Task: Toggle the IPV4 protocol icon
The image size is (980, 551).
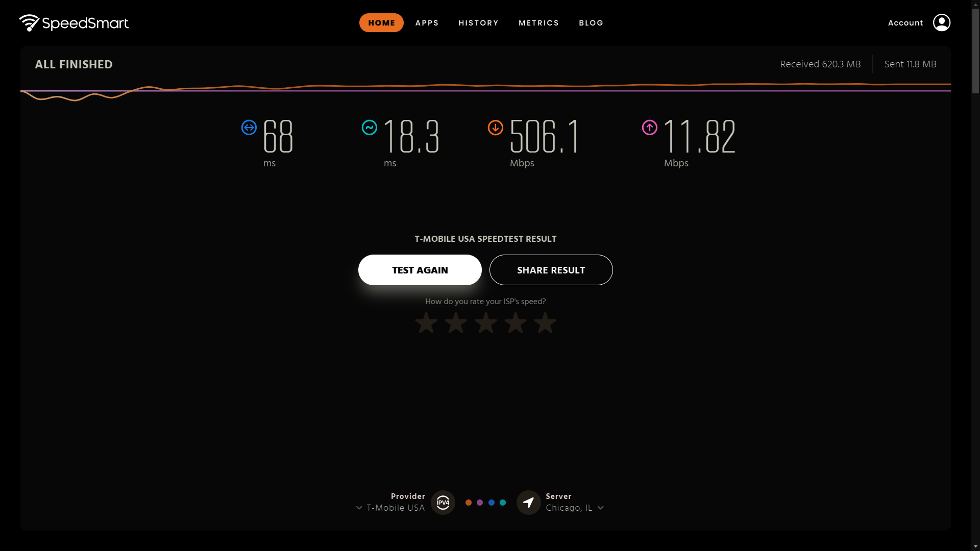Action: click(x=443, y=503)
